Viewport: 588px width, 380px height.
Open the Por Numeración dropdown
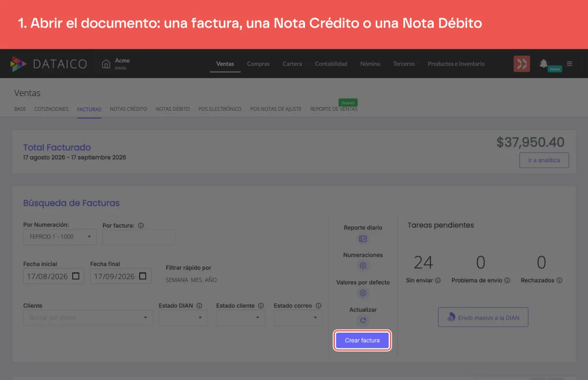tap(60, 237)
